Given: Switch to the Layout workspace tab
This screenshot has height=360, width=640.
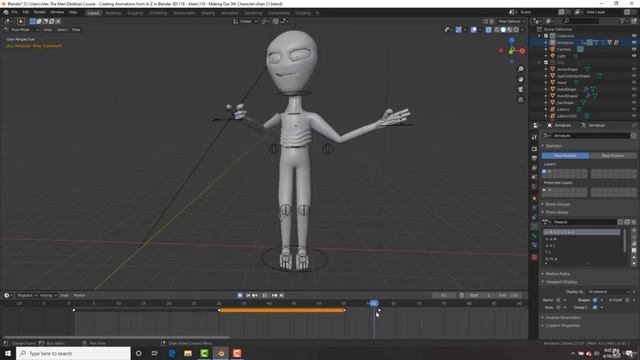Looking at the screenshot, I should coord(93,13).
